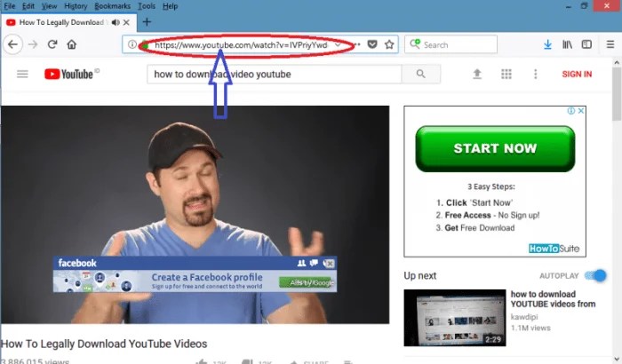Click the page vertical scrollbar thumb

(x=617, y=95)
